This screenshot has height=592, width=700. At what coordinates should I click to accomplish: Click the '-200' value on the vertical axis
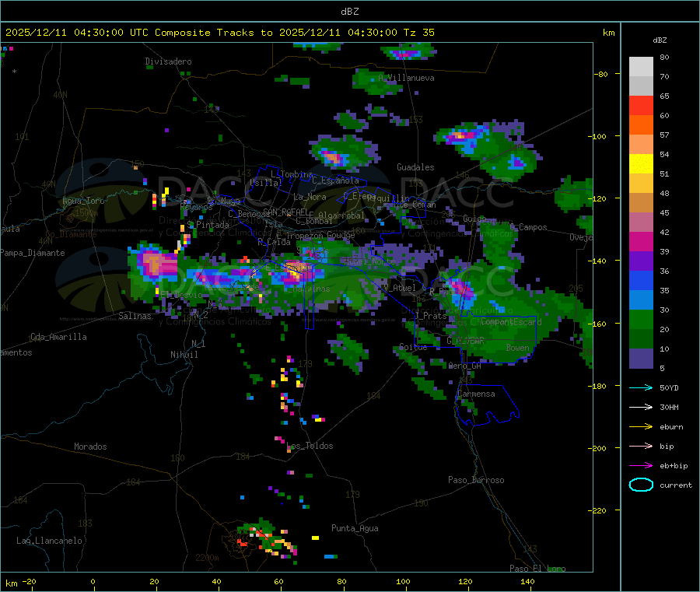tap(598, 448)
